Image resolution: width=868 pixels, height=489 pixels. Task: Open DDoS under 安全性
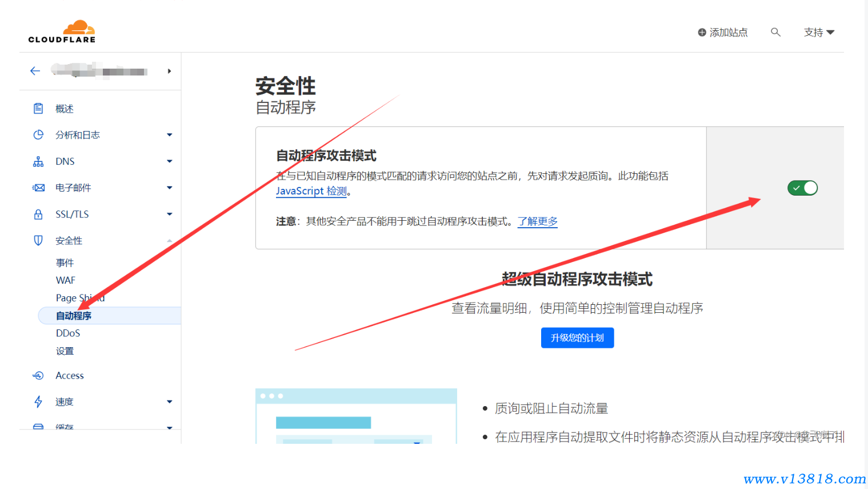tap(68, 333)
